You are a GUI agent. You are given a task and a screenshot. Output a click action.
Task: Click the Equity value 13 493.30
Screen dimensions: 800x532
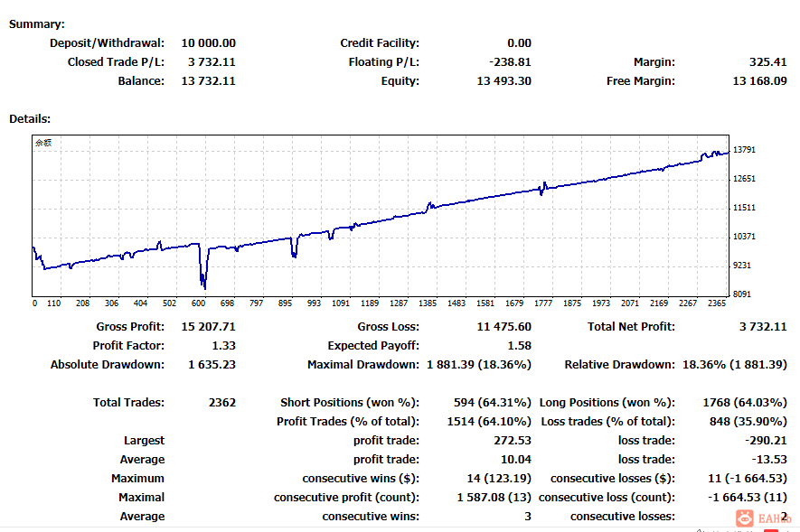[504, 81]
